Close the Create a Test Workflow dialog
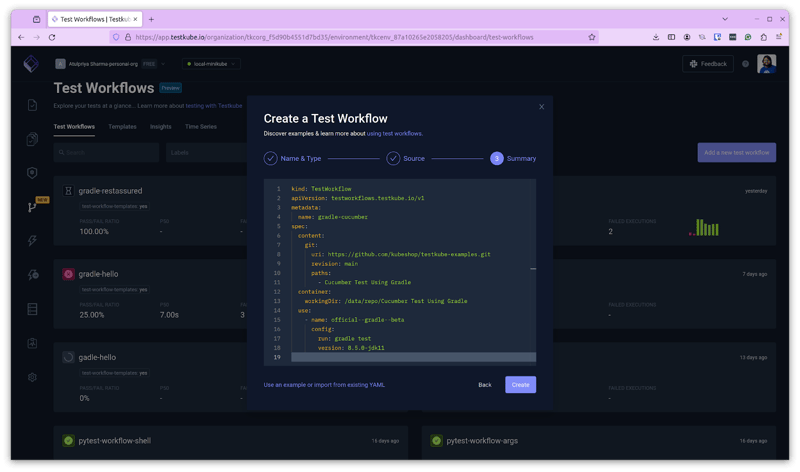Screen dimensions: 800x472 pyautogui.click(x=541, y=107)
